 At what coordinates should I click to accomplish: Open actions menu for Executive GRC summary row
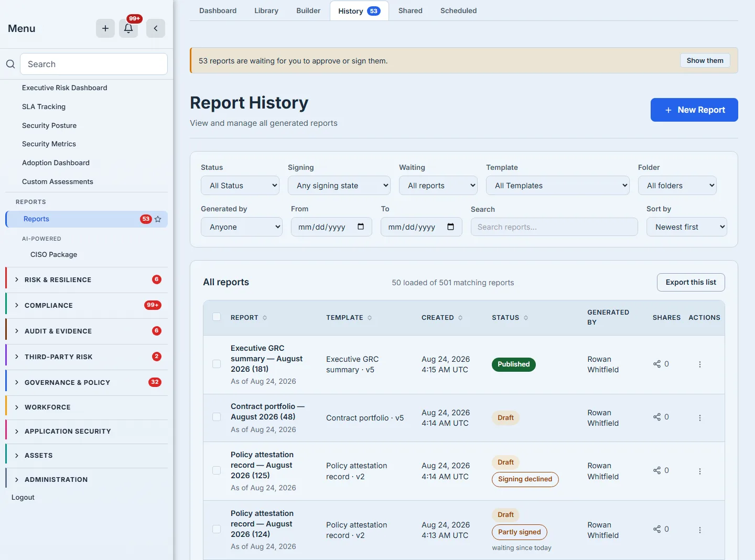[700, 364]
